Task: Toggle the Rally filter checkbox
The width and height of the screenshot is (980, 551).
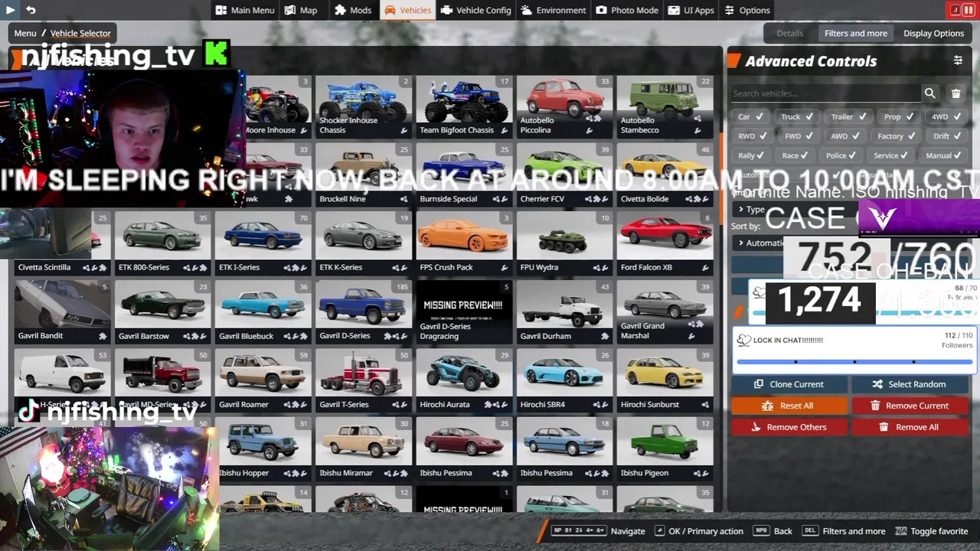Action: point(751,155)
